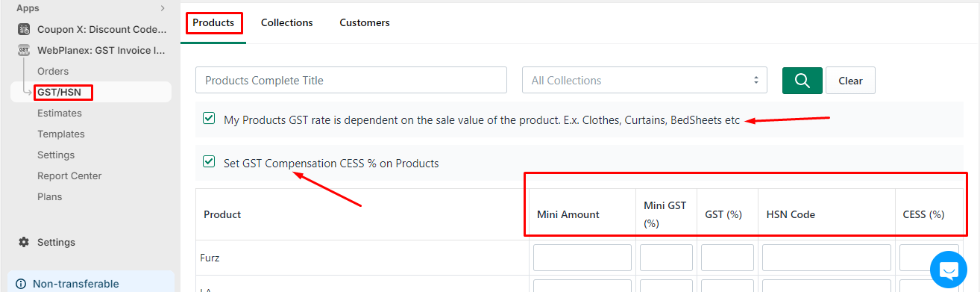Switch to the Customers tab
The width and height of the screenshot is (980, 292).
pos(365,22)
